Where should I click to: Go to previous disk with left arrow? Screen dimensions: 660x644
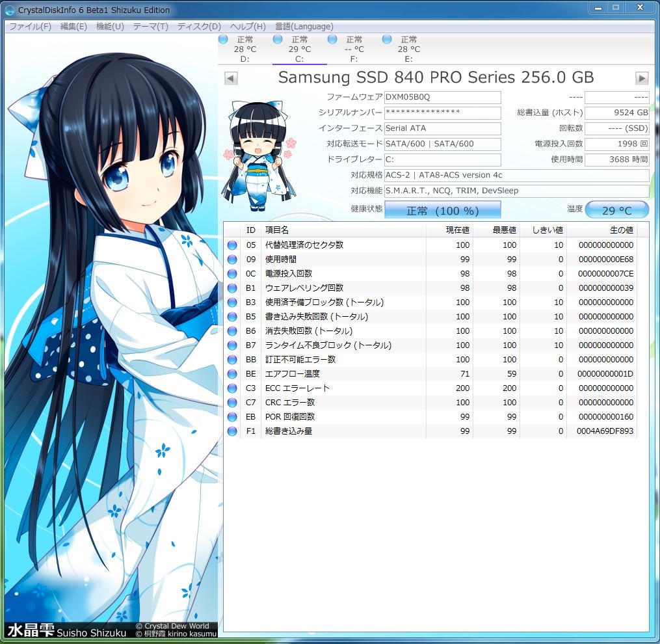tap(231, 78)
